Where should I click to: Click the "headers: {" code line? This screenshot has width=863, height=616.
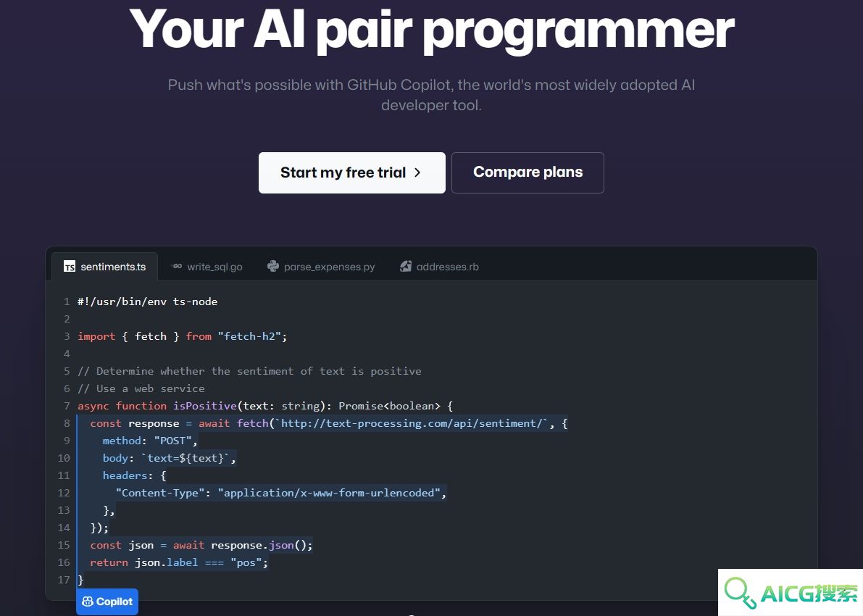[134, 475]
